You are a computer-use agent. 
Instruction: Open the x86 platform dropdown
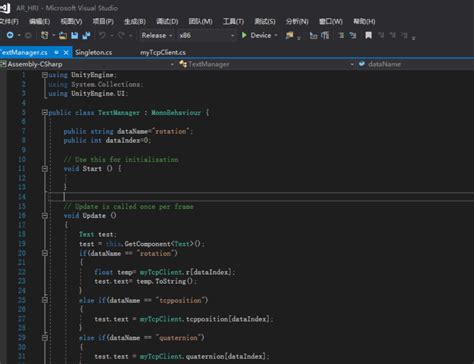point(206,35)
